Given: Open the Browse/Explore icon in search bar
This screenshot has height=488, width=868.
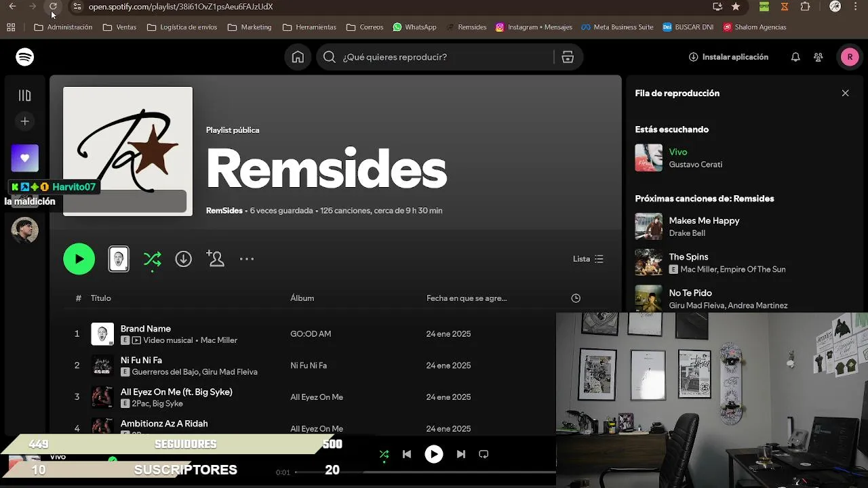Looking at the screenshot, I should coord(568,57).
